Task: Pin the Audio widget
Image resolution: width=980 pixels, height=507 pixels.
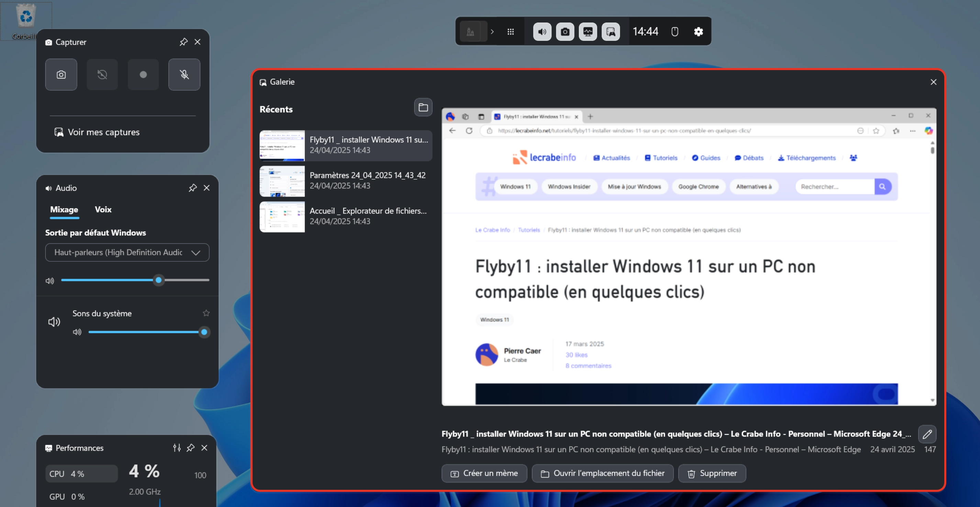Action: [193, 188]
